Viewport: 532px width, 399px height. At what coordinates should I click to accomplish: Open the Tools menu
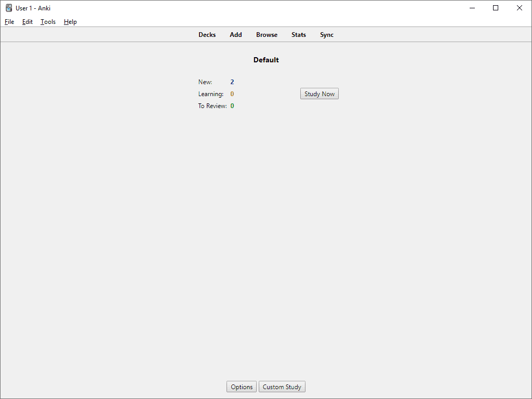(x=48, y=22)
